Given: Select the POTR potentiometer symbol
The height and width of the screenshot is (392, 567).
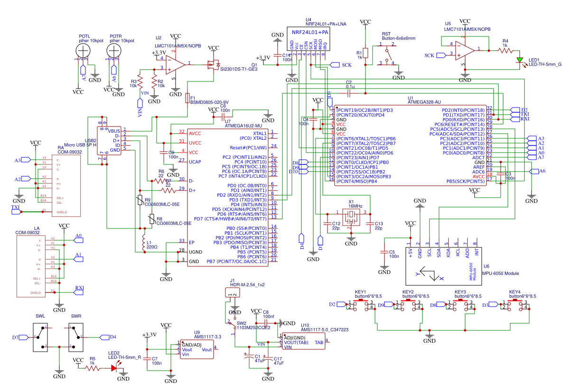Looking at the screenshot, I should coord(114,51).
